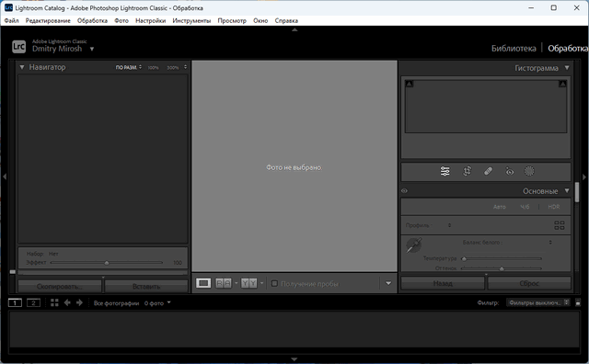Click the Lrc logo icon
Screen dimensions: 589x364
18,47
